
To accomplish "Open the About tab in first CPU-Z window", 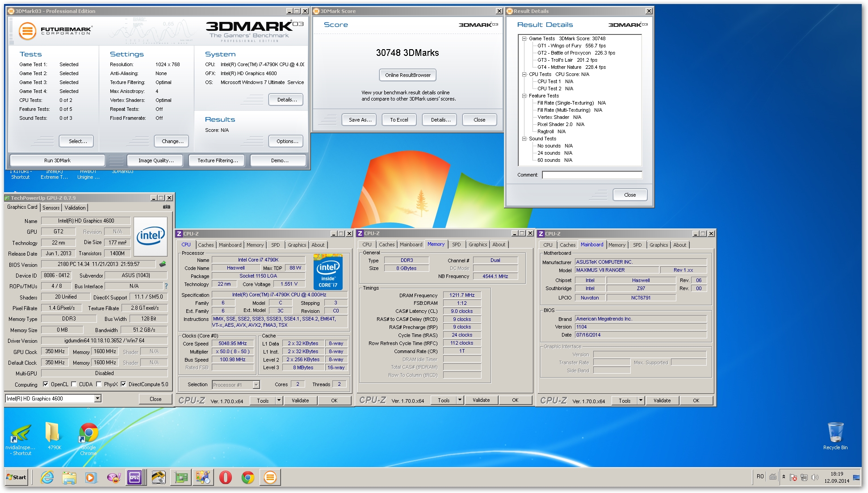I will tap(318, 245).
